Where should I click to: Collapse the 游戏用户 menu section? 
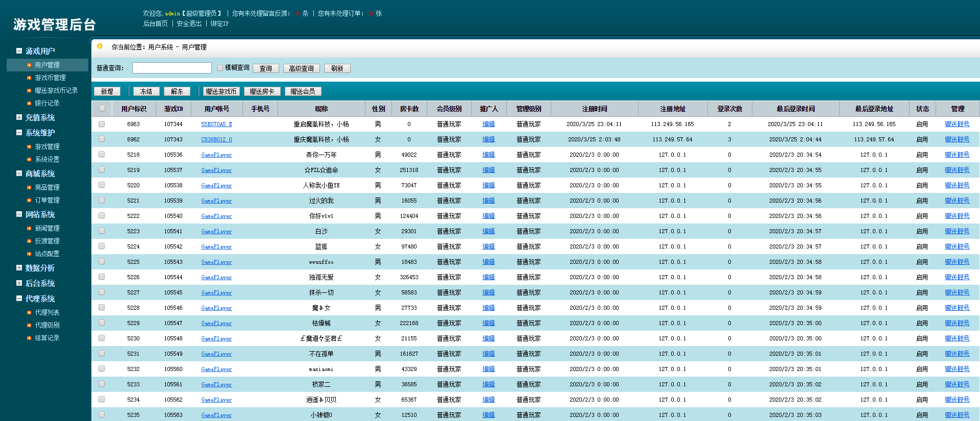(x=19, y=51)
